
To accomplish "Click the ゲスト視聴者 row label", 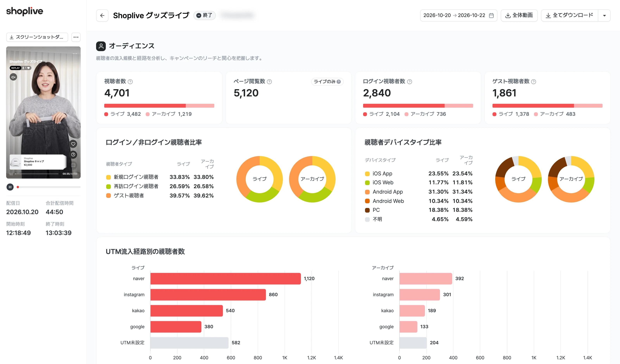I will (x=129, y=196).
